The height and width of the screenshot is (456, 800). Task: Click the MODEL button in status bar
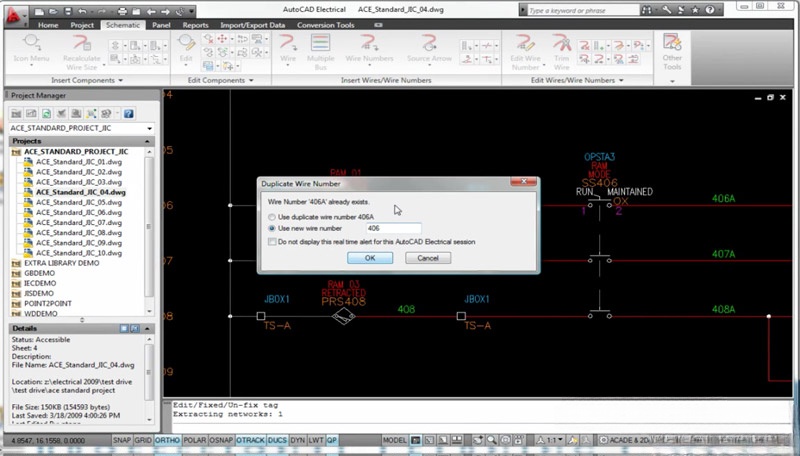[395, 440]
